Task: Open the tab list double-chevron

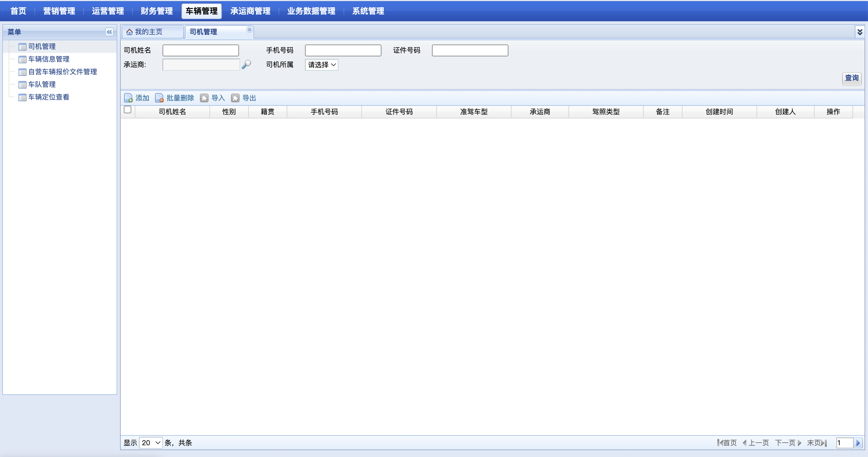Action: (x=860, y=32)
